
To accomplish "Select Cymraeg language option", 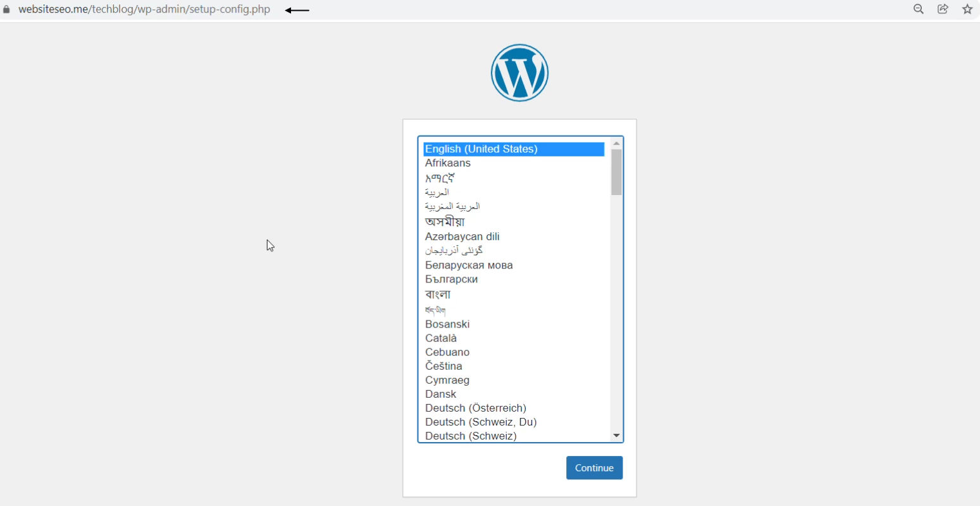I will pos(514,380).
